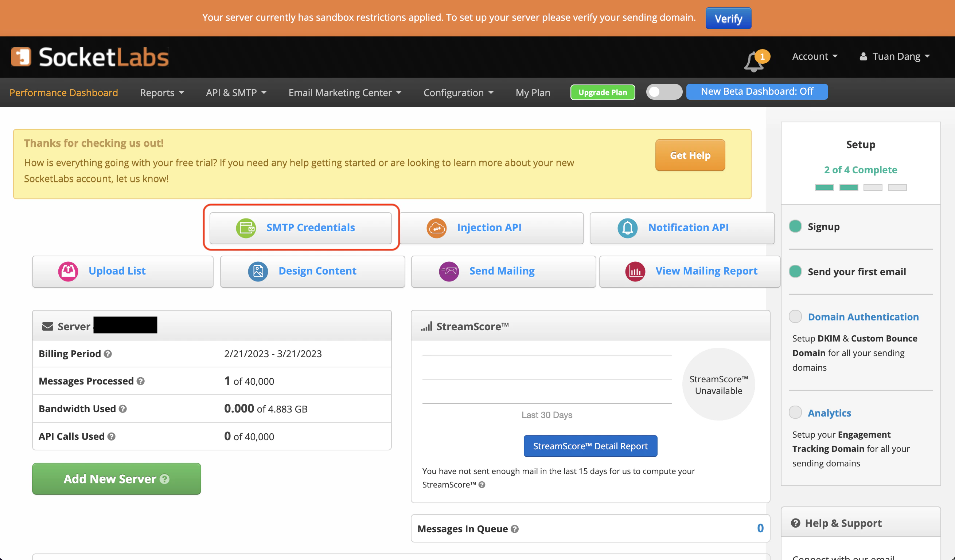955x560 pixels.
Task: Click the Upload List briefcase icon
Action: 68,271
